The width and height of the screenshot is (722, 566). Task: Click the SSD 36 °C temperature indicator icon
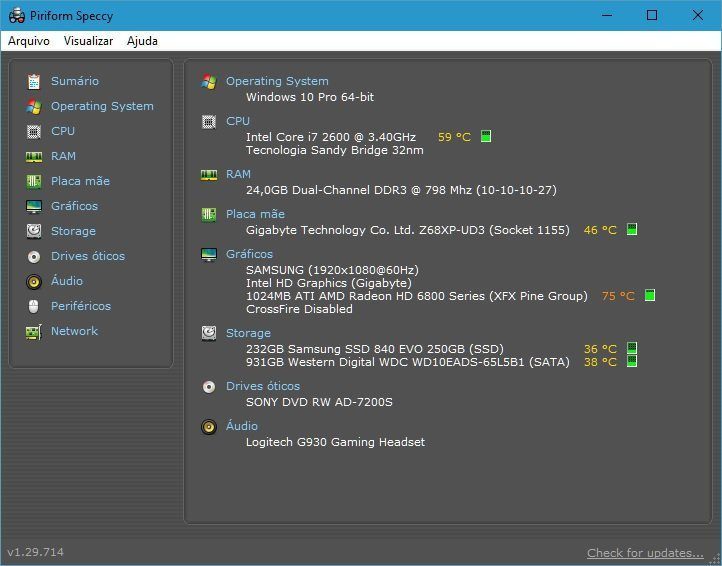coord(632,348)
